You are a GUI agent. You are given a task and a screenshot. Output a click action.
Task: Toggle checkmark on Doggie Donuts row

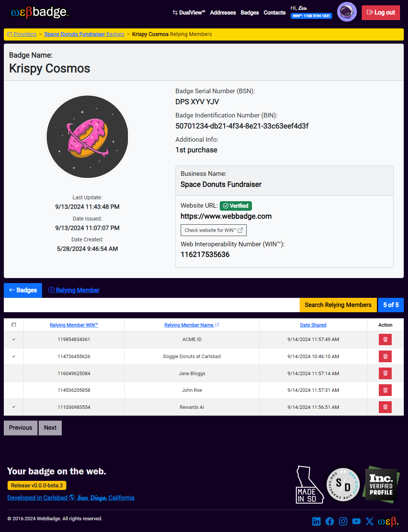(14, 357)
